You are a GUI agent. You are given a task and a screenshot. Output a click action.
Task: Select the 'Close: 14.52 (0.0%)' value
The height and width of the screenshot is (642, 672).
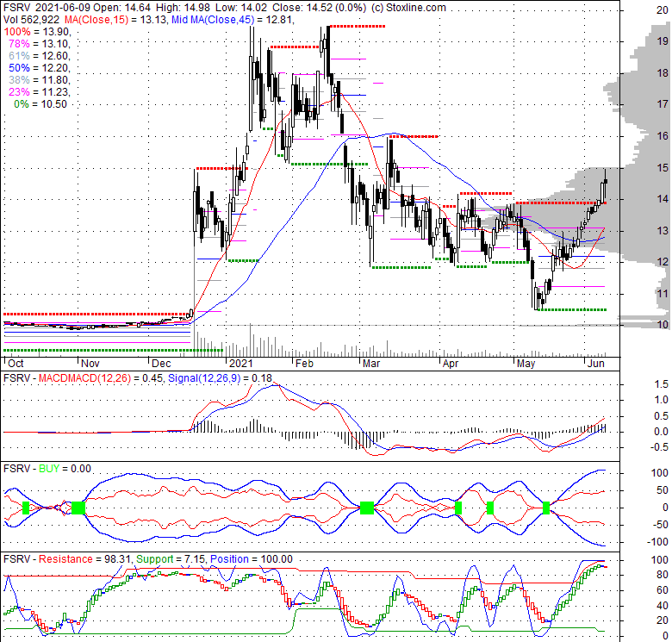click(x=320, y=7)
